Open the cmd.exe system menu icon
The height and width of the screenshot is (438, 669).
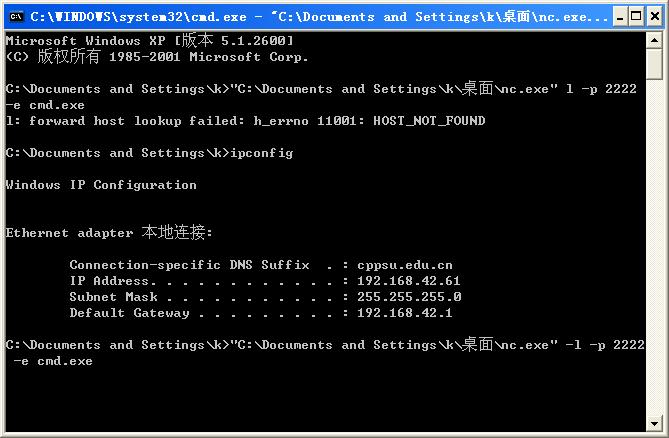(x=15, y=16)
